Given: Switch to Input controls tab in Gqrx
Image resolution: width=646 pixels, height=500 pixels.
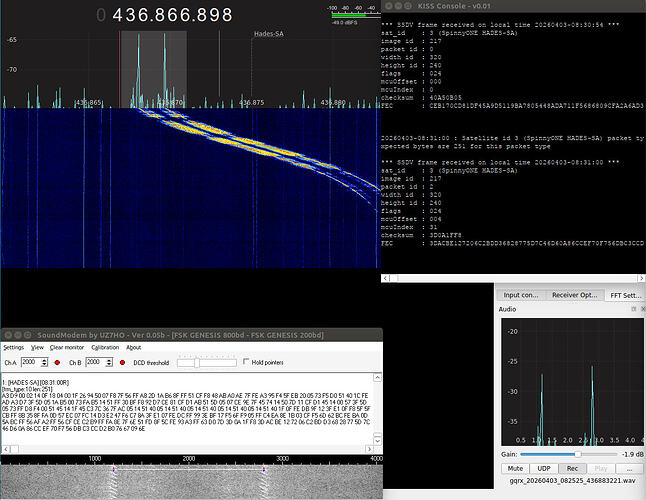Looking at the screenshot, I should point(521,295).
